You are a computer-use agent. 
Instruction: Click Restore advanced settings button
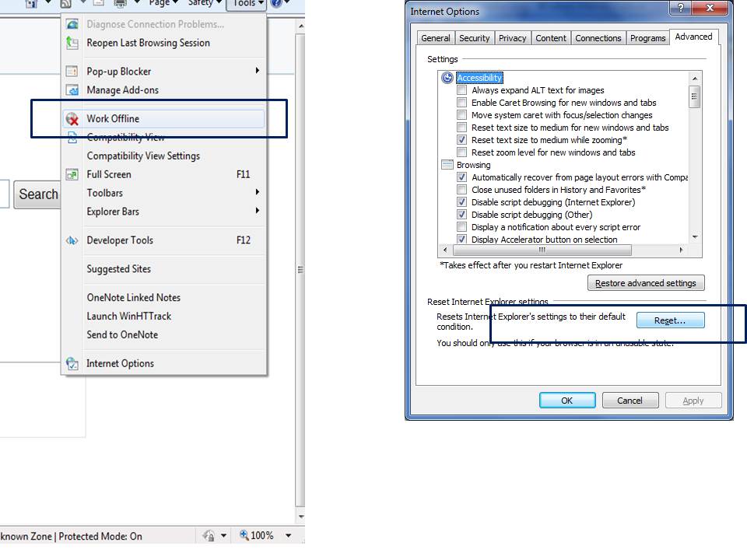pos(646,283)
